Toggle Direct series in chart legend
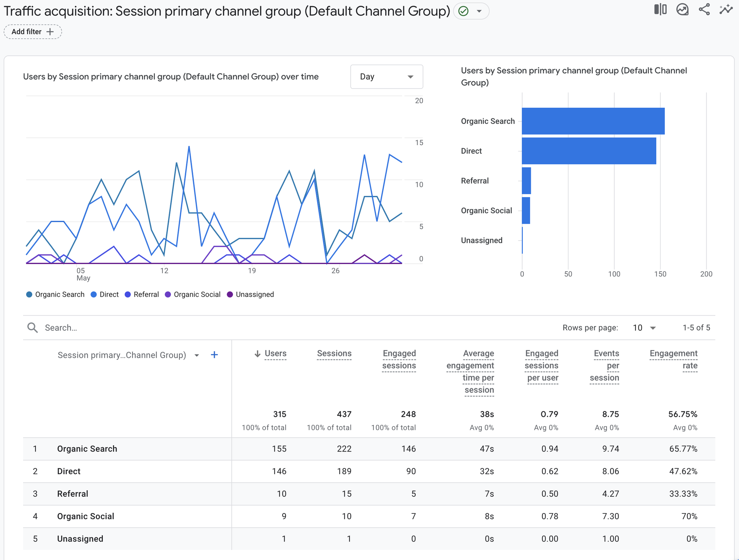The width and height of the screenshot is (739, 560). click(x=105, y=294)
